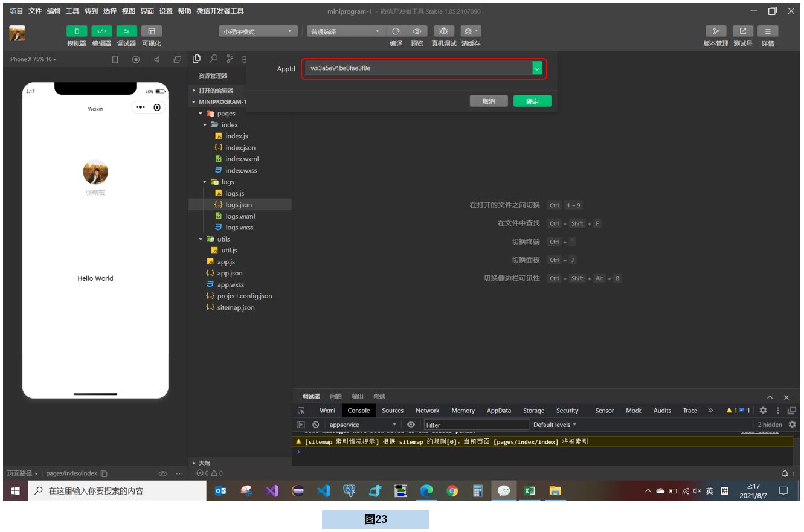Image resolution: width=804 pixels, height=532 pixels.
Task: Click the 取消 cancel button
Action: coord(489,101)
